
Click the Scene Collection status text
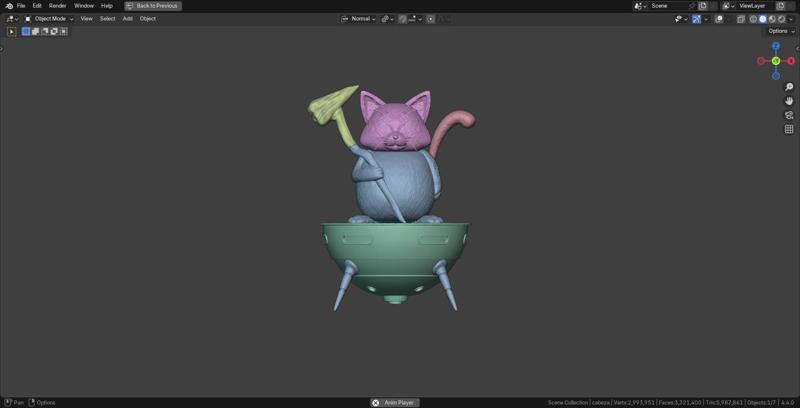pos(568,403)
